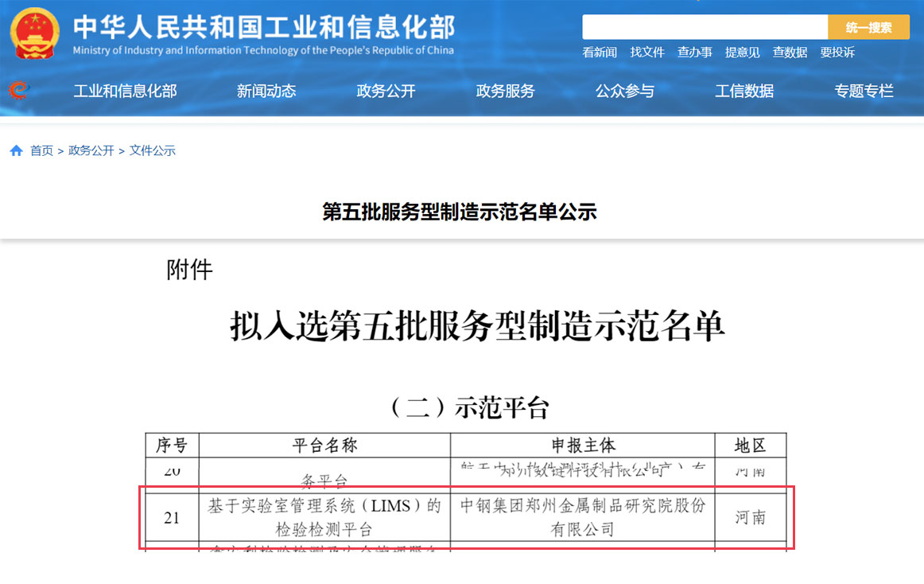Click the 查办事 quick link
This screenshot has width=924, height=584.
click(694, 52)
